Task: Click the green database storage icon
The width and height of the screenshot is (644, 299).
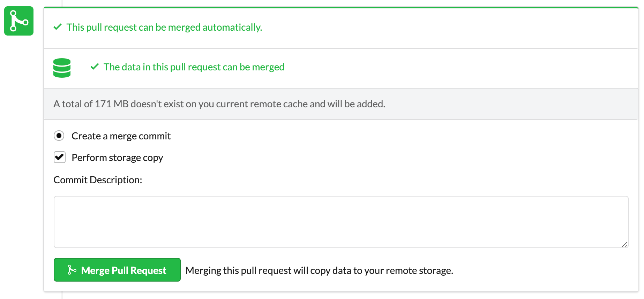Action: pos(62,68)
